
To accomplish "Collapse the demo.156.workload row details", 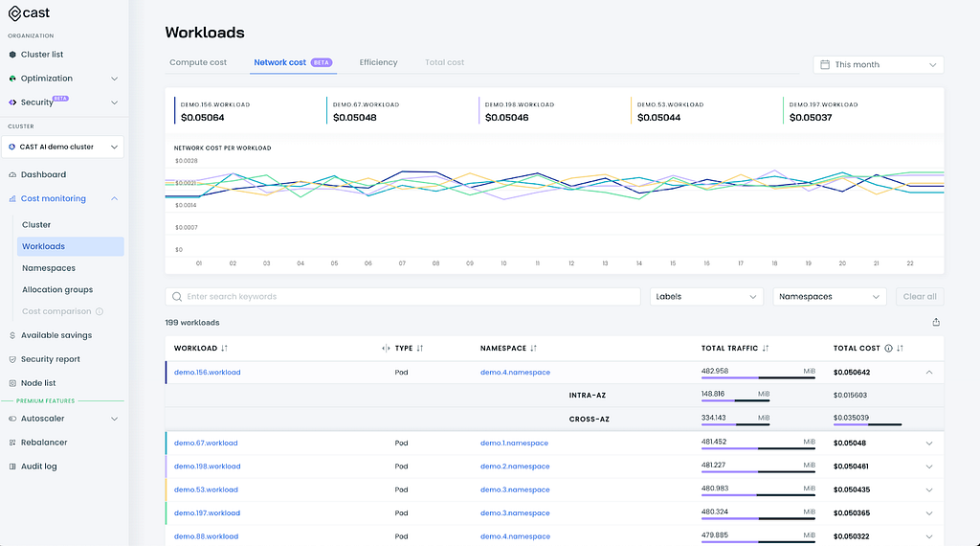I will [929, 372].
